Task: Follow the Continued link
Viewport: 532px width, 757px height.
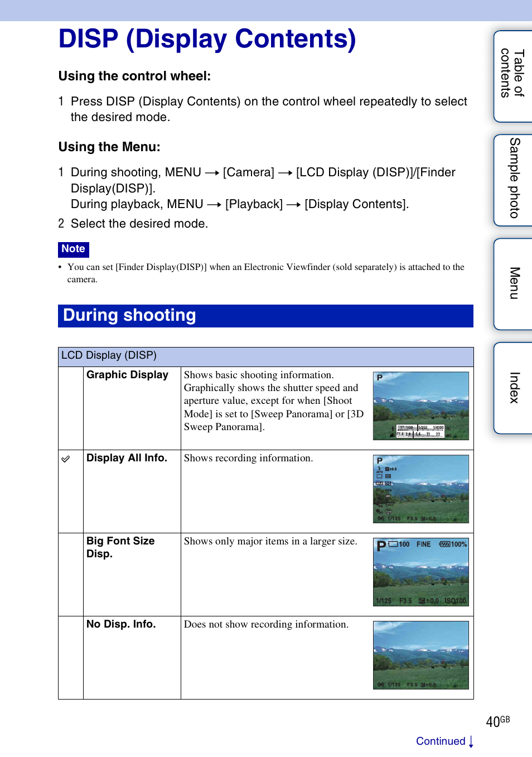Action: click(441, 741)
